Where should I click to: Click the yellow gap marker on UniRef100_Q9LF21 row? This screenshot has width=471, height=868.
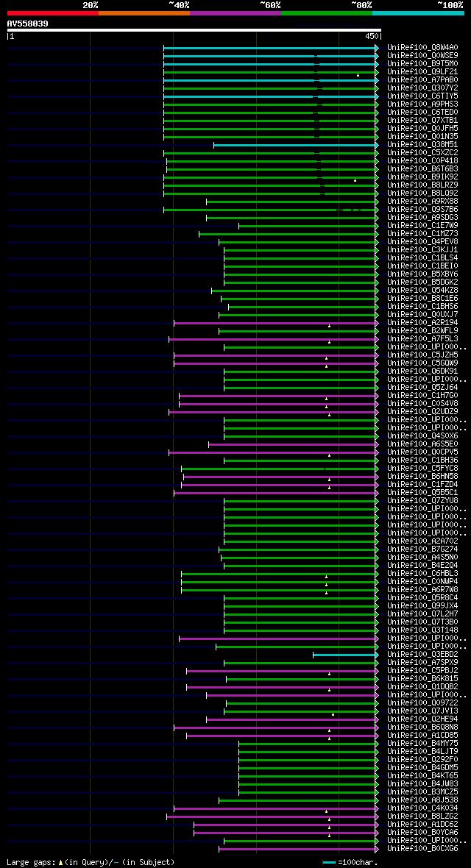tap(358, 75)
